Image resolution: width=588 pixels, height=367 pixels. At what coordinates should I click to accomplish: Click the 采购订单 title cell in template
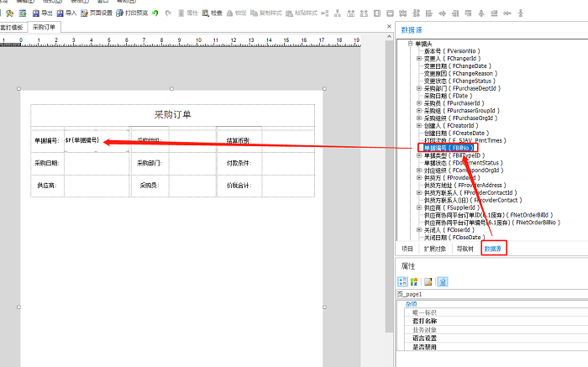pyautogui.click(x=172, y=115)
